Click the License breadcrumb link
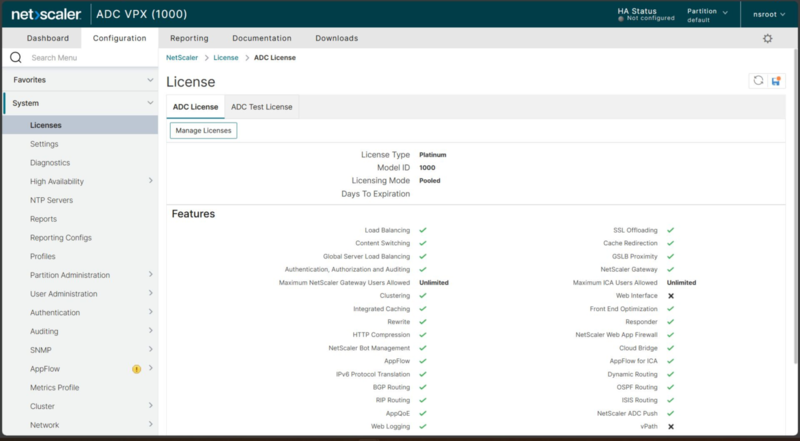Image resolution: width=800 pixels, height=441 pixels. (226, 58)
